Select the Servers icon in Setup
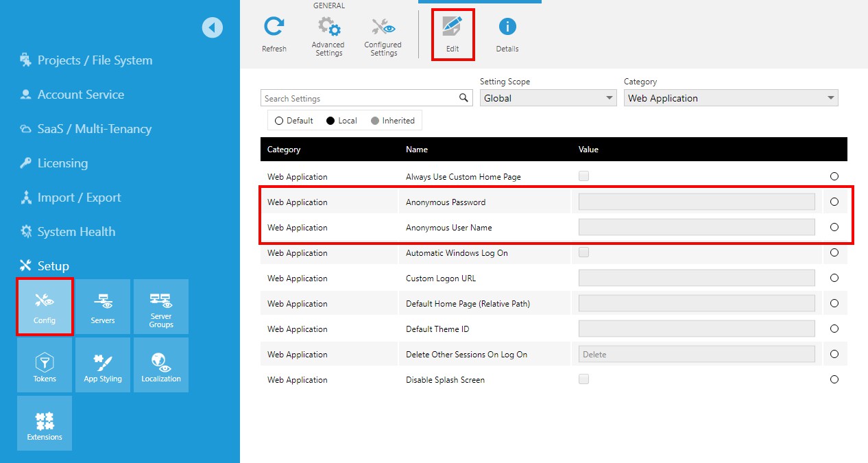This screenshot has height=463, width=868. [102, 307]
